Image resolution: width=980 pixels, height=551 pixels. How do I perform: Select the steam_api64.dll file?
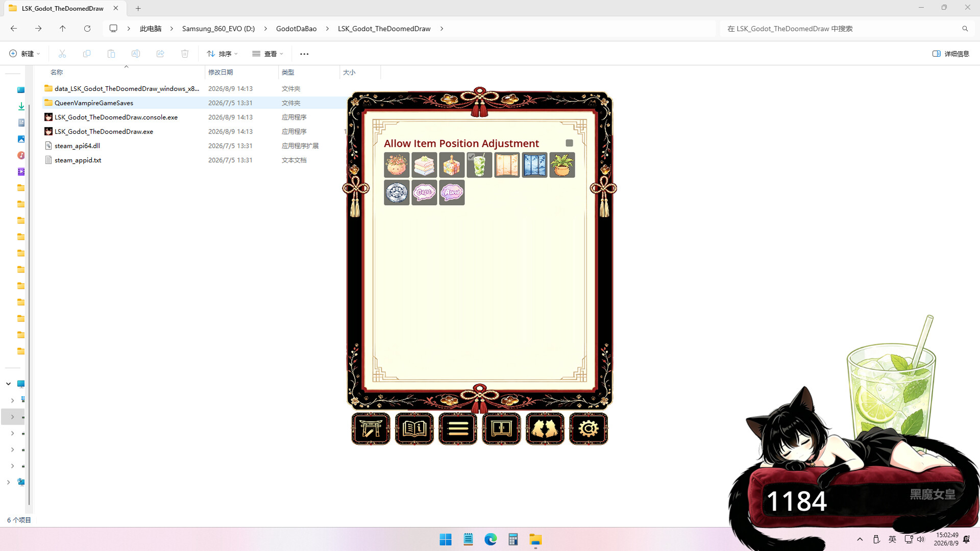click(x=77, y=146)
